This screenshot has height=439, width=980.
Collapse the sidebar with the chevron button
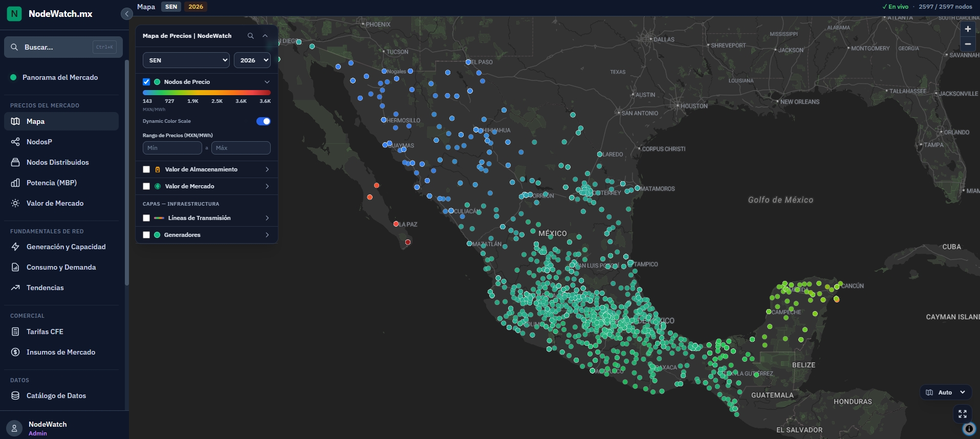tap(126, 14)
